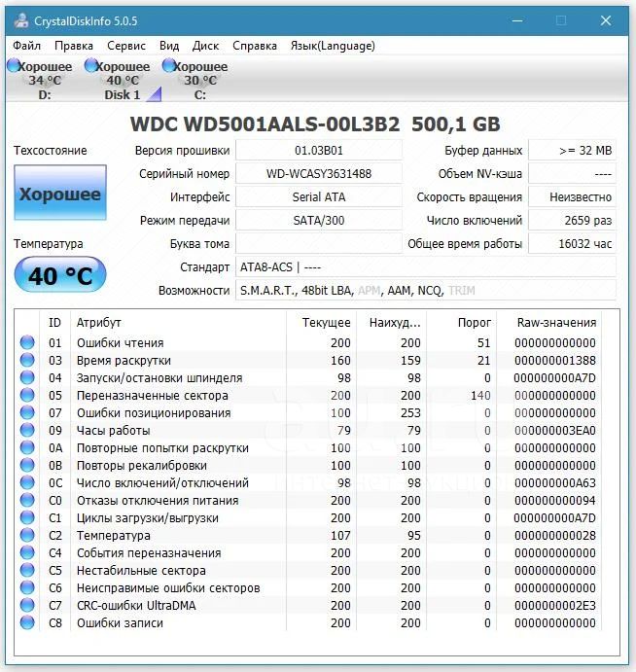Click the power-on count field 2659 раз
Viewport: 636px width, 672px height.
[572, 221]
